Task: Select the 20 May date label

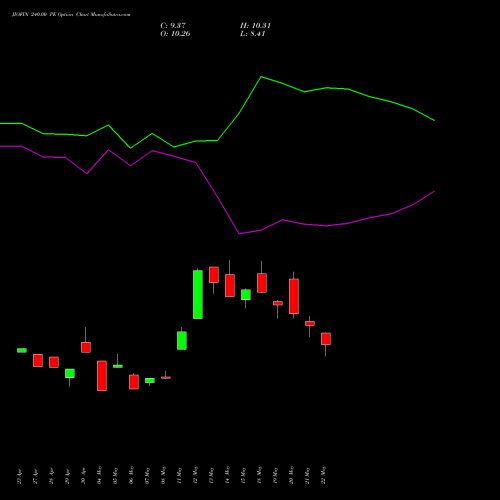Action: click(291, 475)
